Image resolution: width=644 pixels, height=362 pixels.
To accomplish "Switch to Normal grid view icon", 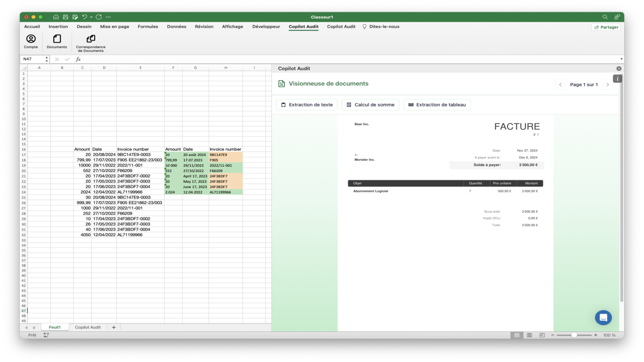I will pos(517,335).
